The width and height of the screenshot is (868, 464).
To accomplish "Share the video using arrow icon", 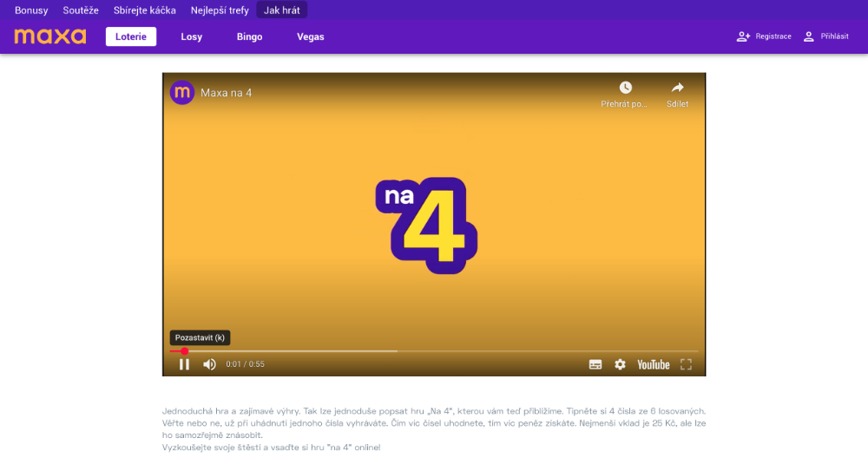I will pyautogui.click(x=677, y=88).
